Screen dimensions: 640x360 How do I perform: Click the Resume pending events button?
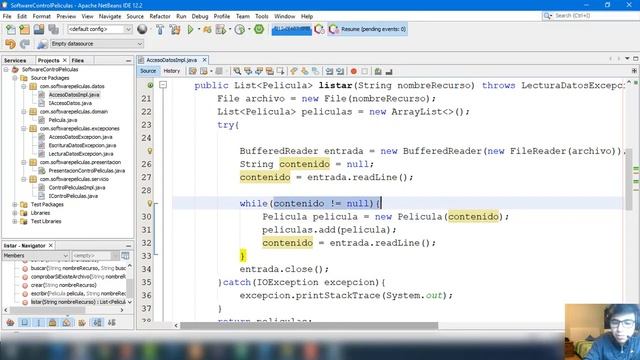pos(367,29)
